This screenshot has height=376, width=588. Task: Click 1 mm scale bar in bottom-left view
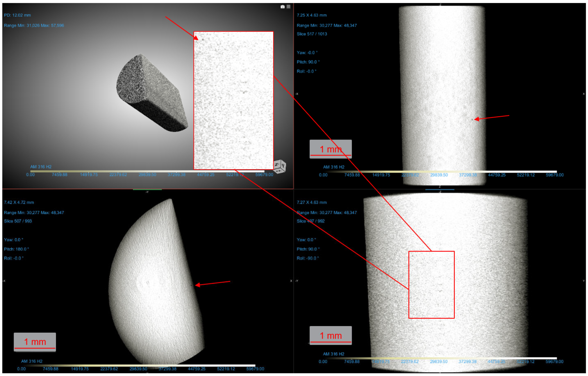tap(35, 342)
